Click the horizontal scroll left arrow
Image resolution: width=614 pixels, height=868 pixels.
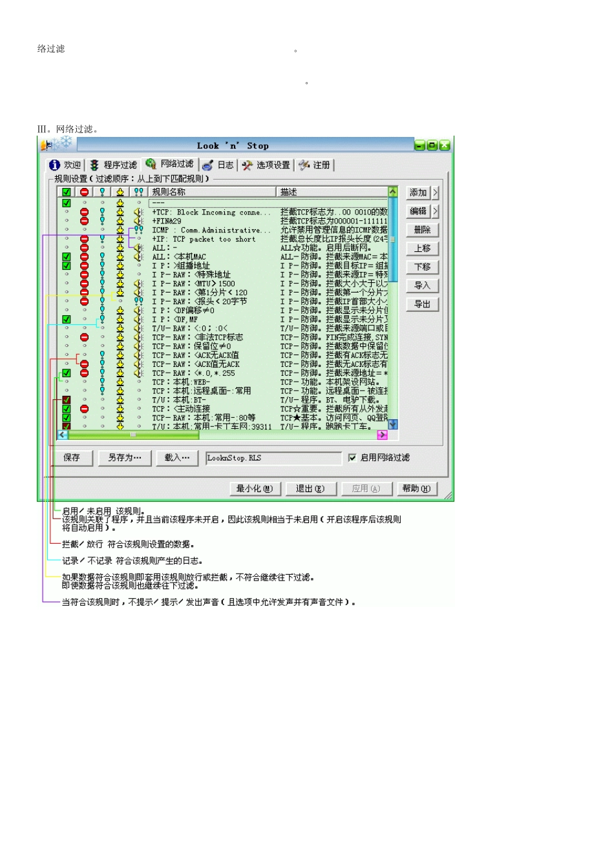click(x=63, y=435)
